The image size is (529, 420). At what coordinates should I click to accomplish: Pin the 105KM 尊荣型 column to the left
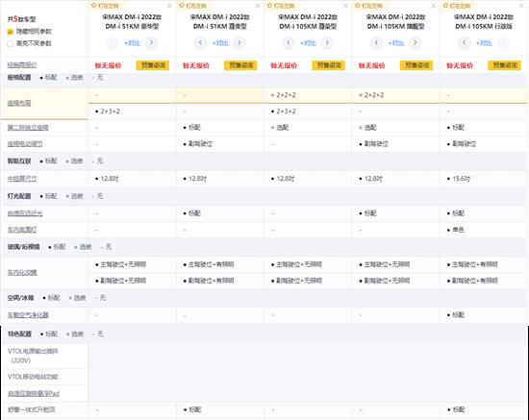click(281, 6)
